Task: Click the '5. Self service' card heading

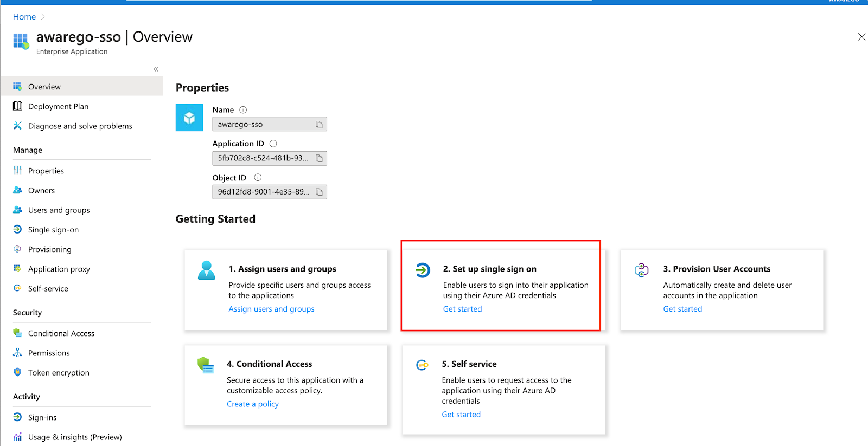Action: [x=469, y=364]
